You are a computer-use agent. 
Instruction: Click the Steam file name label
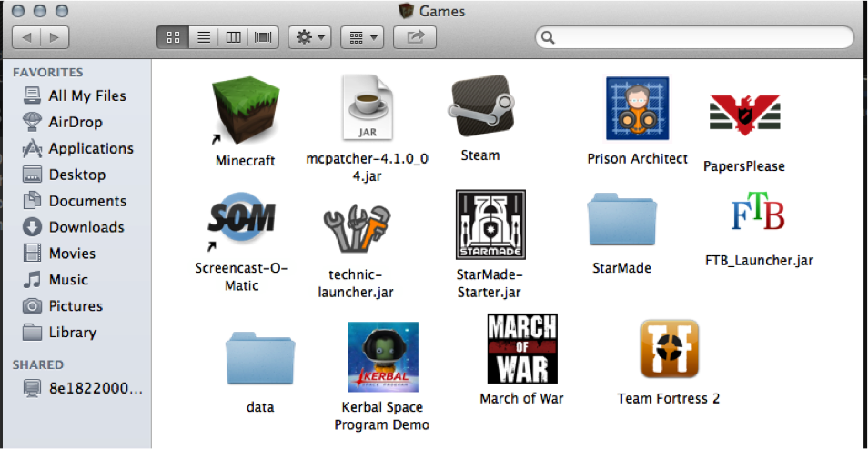click(x=479, y=155)
